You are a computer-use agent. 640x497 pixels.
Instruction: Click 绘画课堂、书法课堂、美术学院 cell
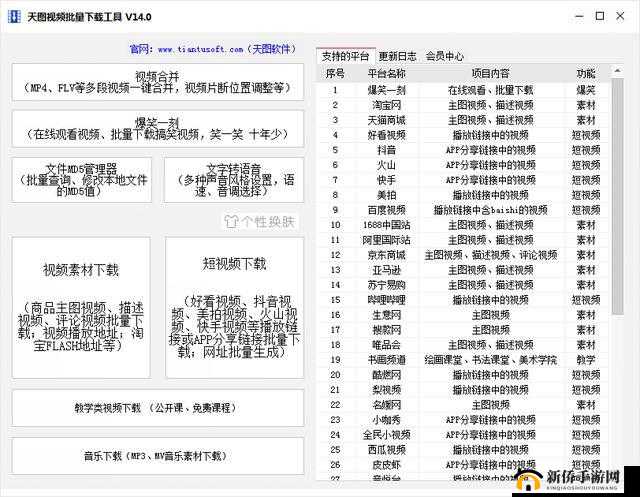click(x=491, y=360)
